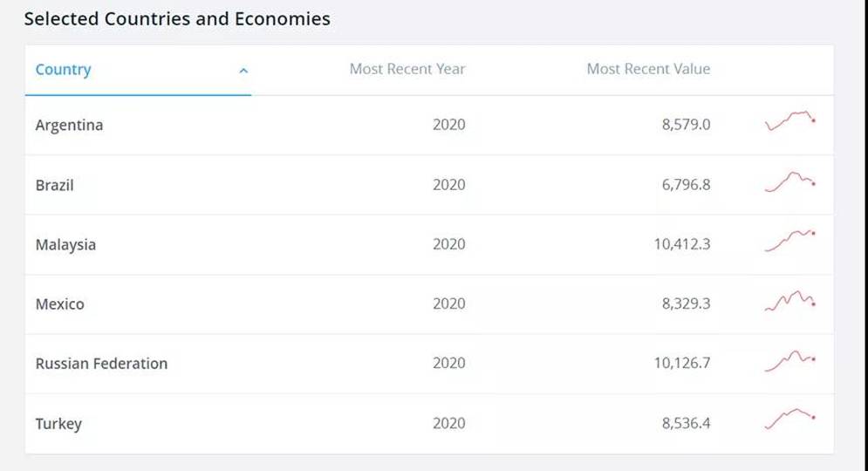Open the Russian Federation country link
This screenshot has width=868, height=471.
pyautogui.click(x=101, y=364)
